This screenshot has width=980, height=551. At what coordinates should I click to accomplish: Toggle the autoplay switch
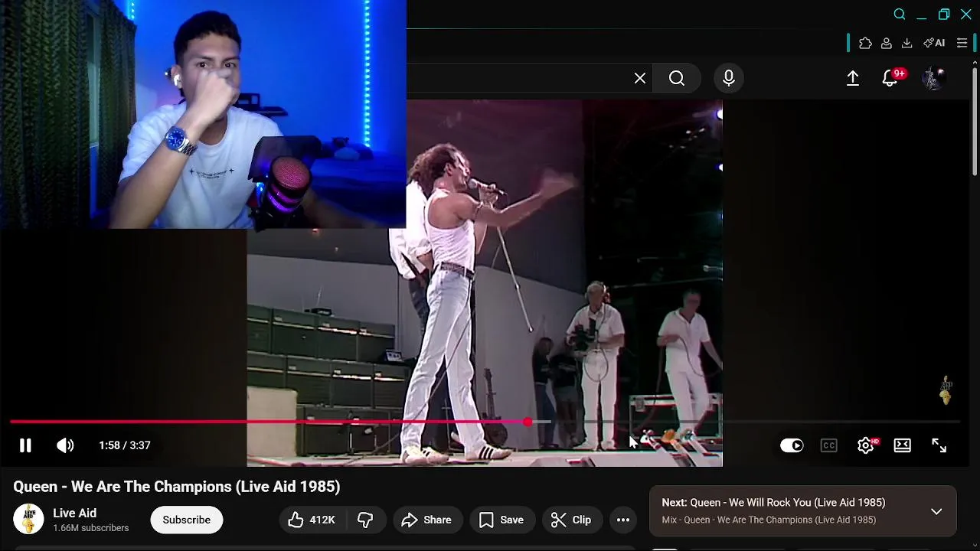pyautogui.click(x=792, y=445)
